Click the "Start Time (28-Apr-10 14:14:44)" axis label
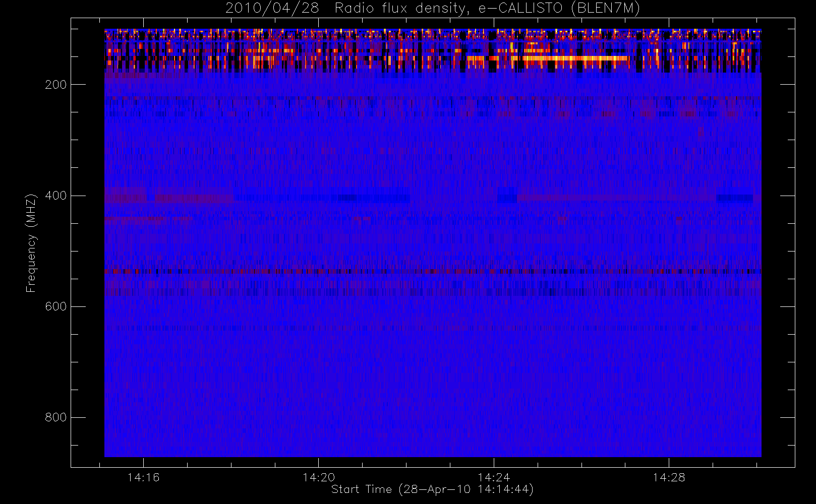This screenshot has height=504, width=816. [x=432, y=489]
